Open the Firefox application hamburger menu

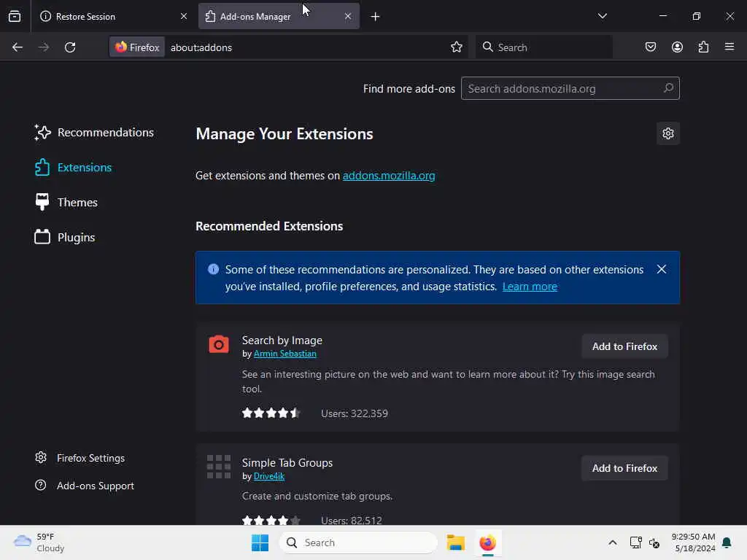tap(729, 47)
